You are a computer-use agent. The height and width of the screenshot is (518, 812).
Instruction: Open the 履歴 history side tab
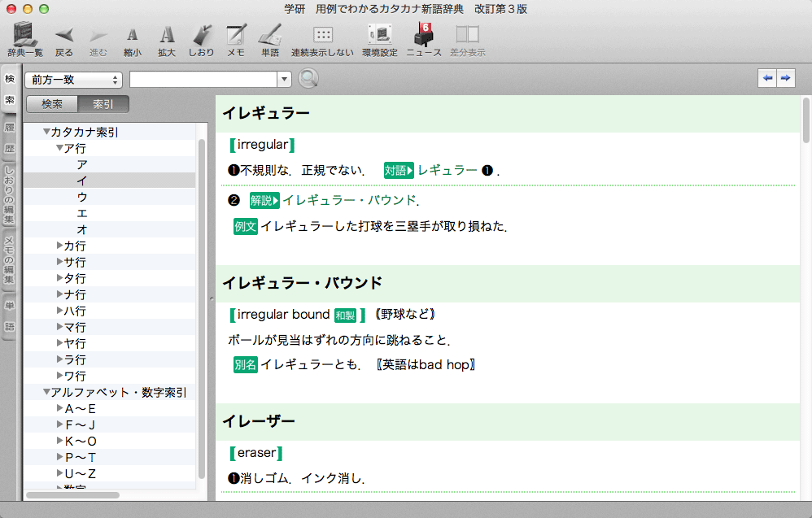click(10, 139)
